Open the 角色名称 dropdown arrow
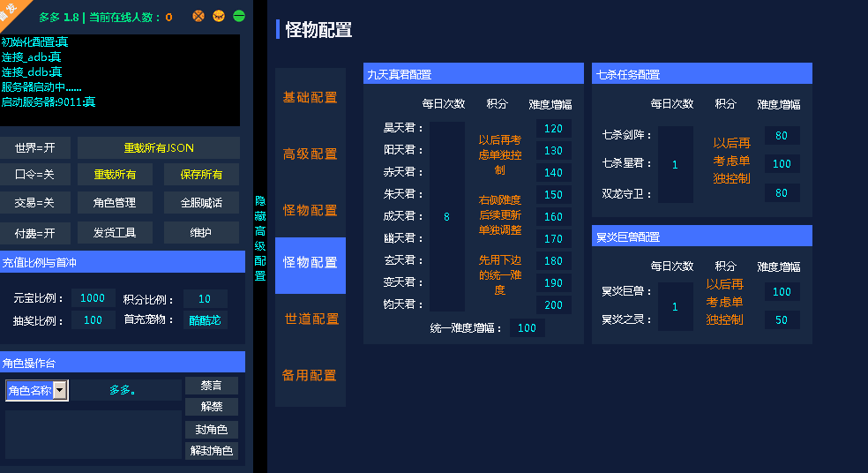This screenshot has width=868, height=473. [x=60, y=390]
